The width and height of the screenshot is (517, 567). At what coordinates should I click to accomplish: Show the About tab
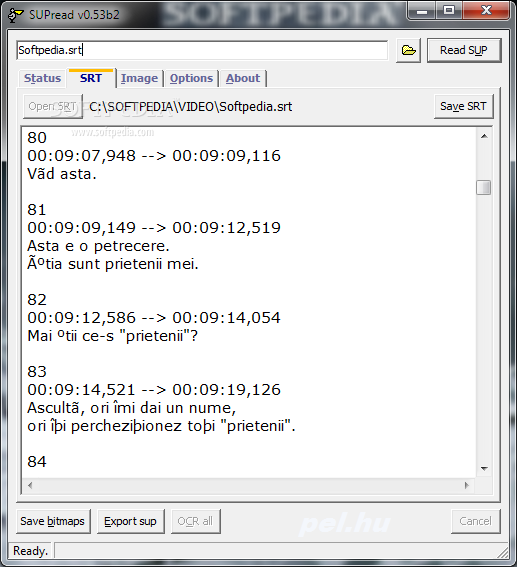point(243,78)
